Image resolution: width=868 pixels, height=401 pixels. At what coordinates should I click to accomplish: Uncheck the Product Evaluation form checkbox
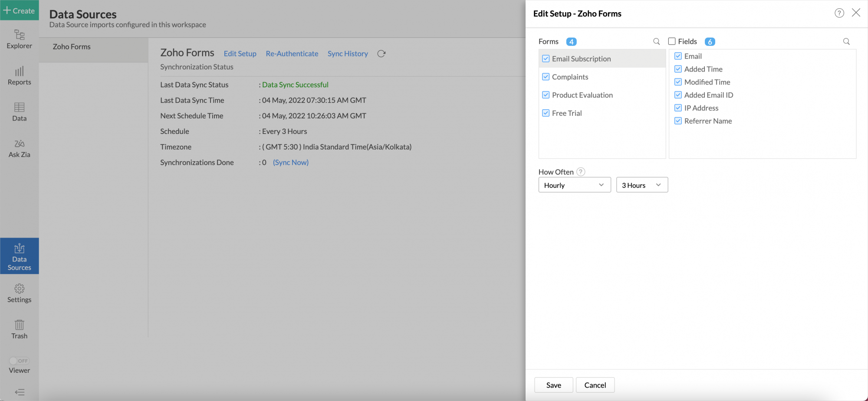point(546,95)
